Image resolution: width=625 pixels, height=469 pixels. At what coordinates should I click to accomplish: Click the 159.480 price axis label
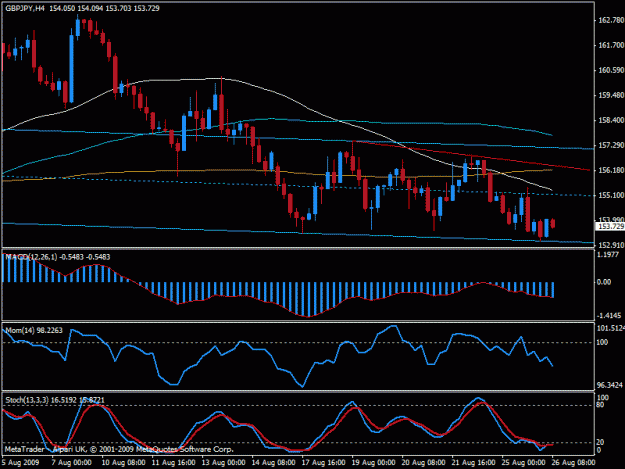[x=611, y=95]
